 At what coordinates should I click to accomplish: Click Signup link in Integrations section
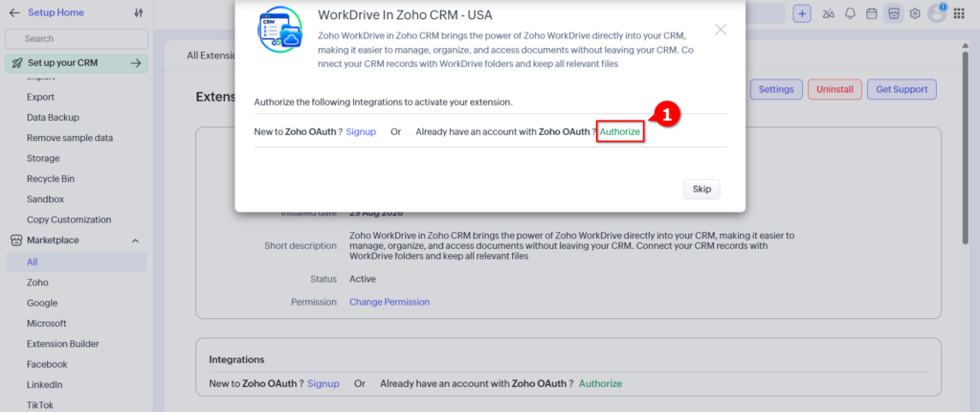pyautogui.click(x=323, y=383)
